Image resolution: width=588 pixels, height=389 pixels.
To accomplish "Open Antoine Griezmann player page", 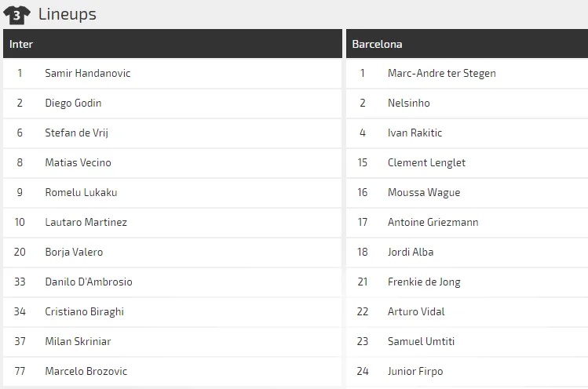I will pyautogui.click(x=433, y=222).
